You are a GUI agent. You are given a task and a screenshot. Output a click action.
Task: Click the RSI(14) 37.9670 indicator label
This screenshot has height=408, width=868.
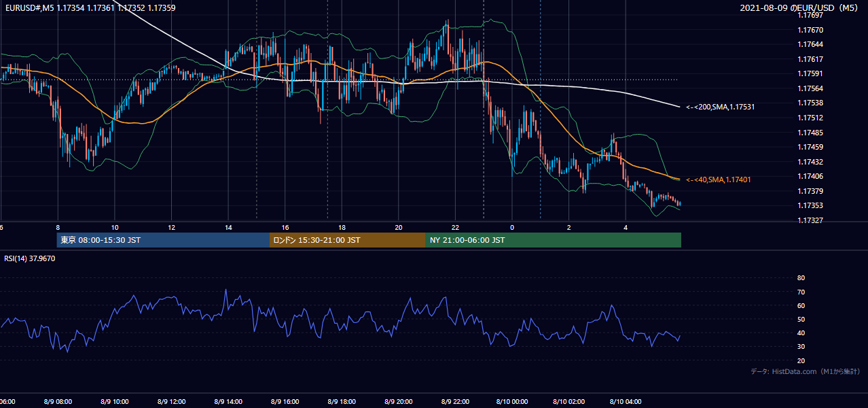point(30,258)
